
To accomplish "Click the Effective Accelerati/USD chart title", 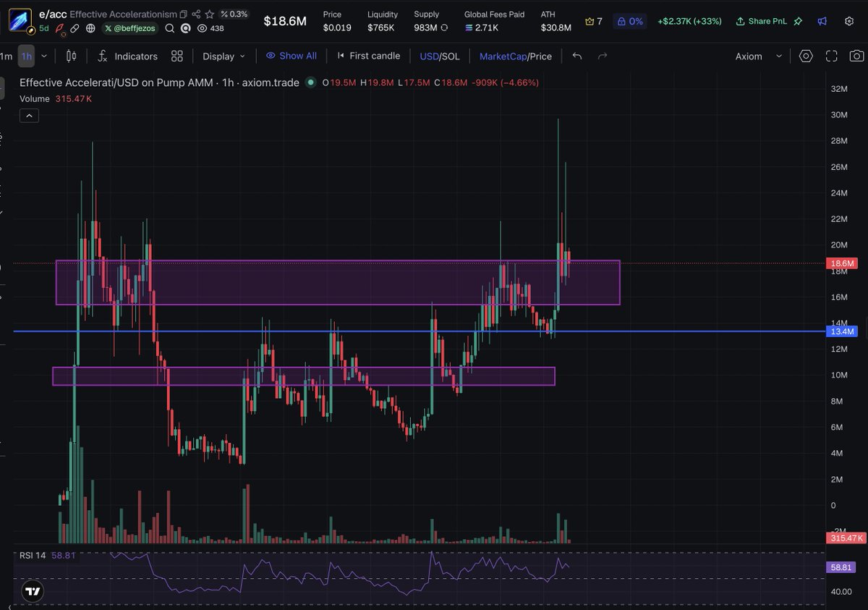I will tap(159, 82).
